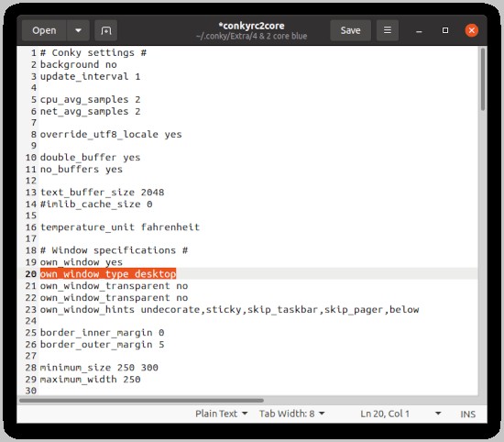This screenshot has width=504, height=442.
Task: Click line number 30 in gutter
Action: coord(31,391)
